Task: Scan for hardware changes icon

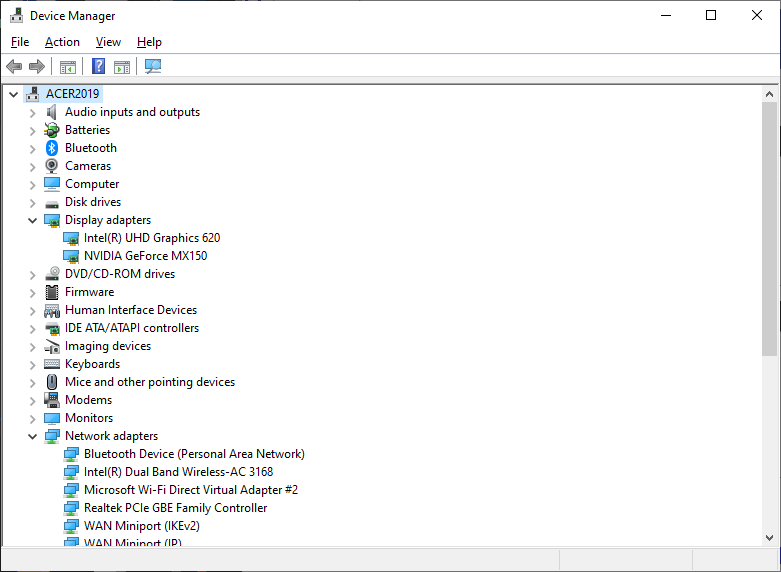Action: point(153,66)
